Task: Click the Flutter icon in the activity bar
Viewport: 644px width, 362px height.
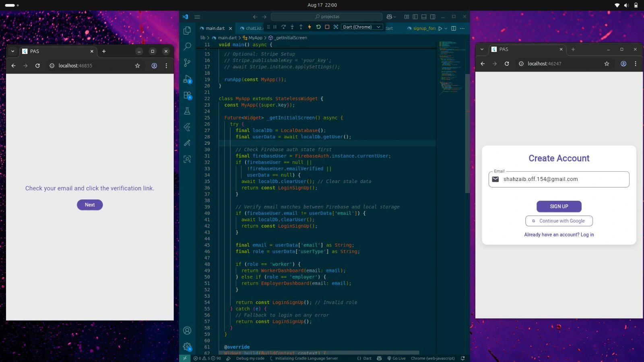Action: [x=187, y=127]
